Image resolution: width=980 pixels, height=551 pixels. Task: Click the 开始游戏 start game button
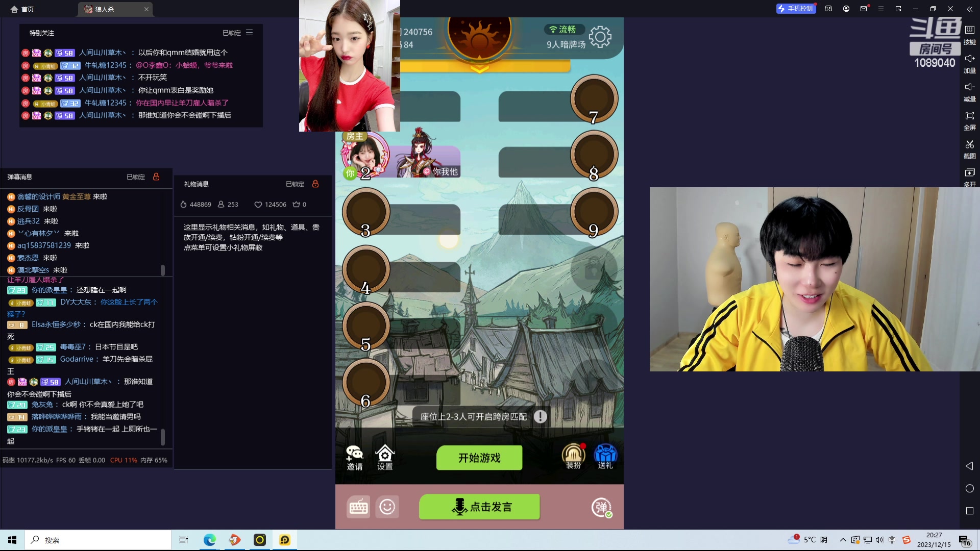pyautogui.click(x=479, y=458)
